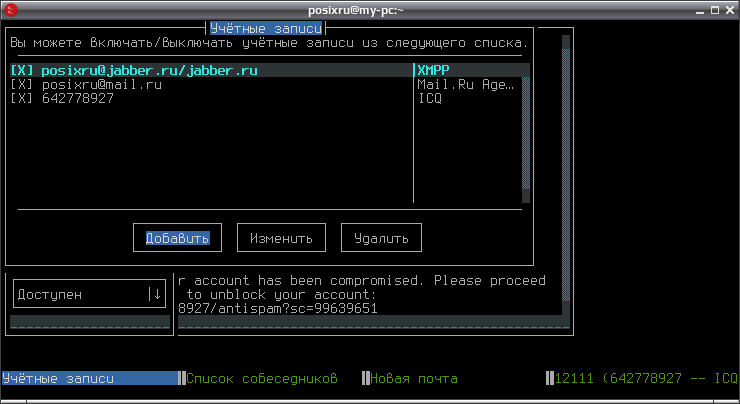Select the Учётные записи taskbar tab
740x404 pixels.
pos(90,379)
